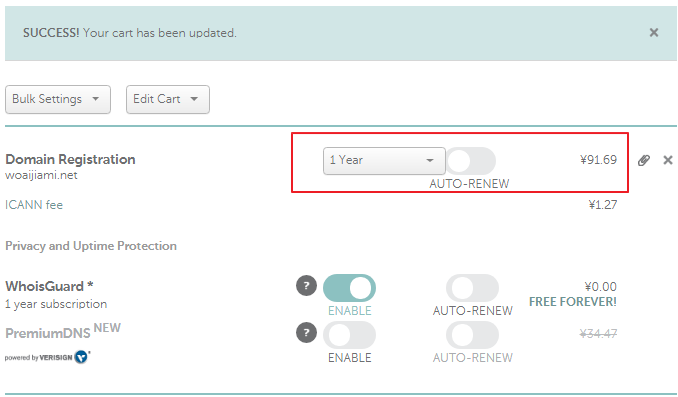Open PremiumDNS help question mark icon
Viewport: 678px width, 397px height.
coord(307,333)
